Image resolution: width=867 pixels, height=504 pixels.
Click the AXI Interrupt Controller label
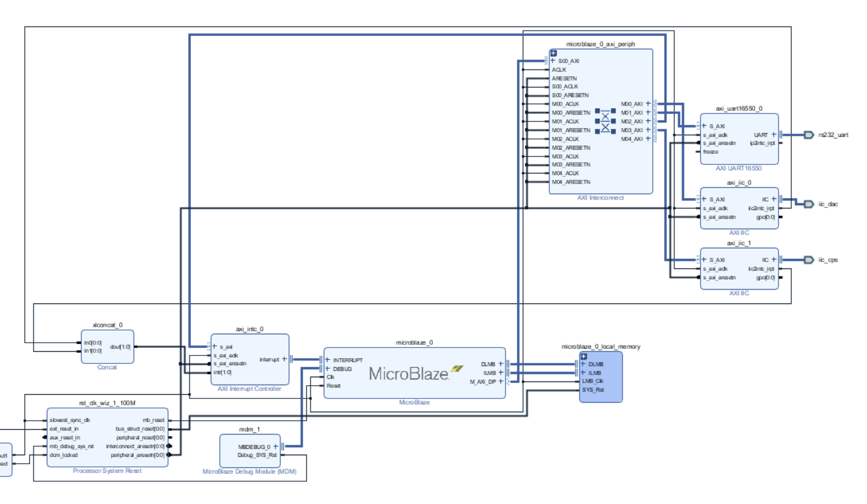[249, 389]
